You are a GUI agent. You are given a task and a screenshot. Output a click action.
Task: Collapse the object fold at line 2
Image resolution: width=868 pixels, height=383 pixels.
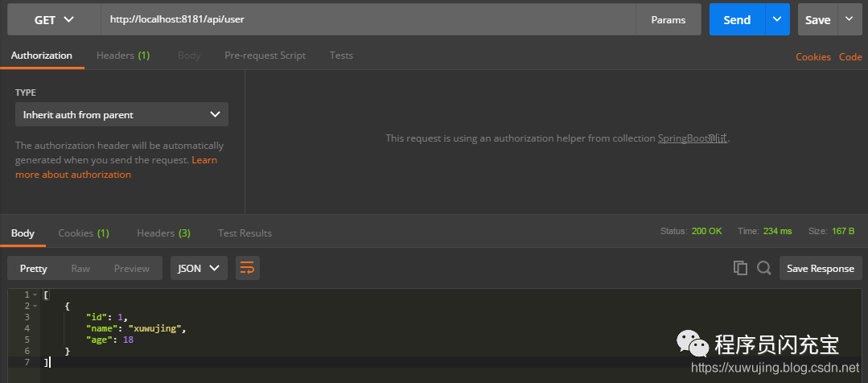pos(35,306)
